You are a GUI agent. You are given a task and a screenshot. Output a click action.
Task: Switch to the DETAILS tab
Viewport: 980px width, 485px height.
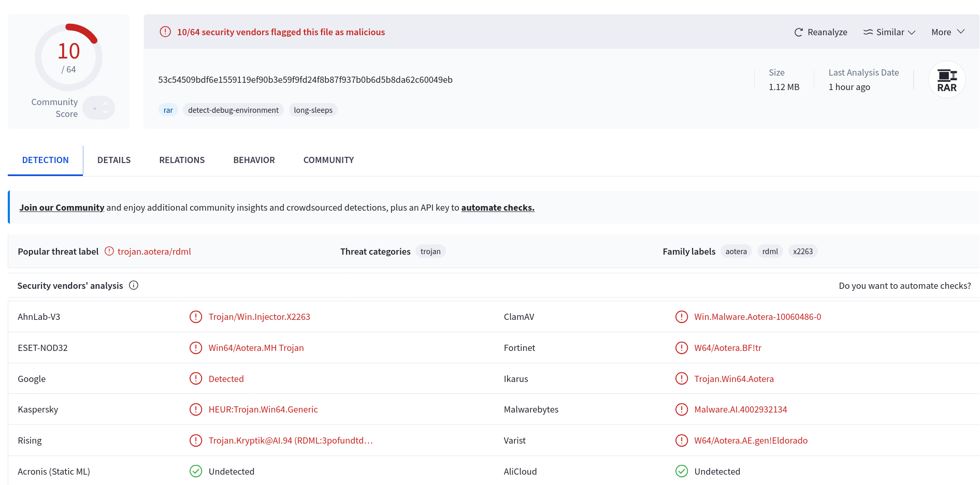pyautogui.click(x=114, y=160)
